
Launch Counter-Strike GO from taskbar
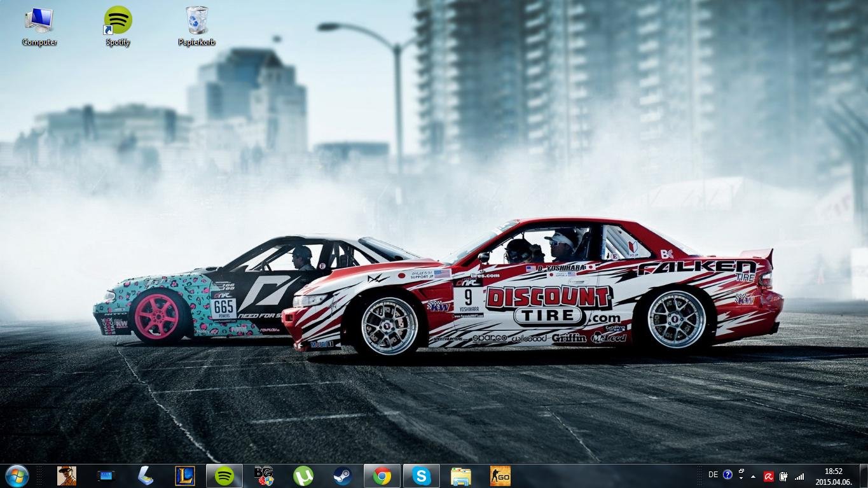(x=500, y=476)
